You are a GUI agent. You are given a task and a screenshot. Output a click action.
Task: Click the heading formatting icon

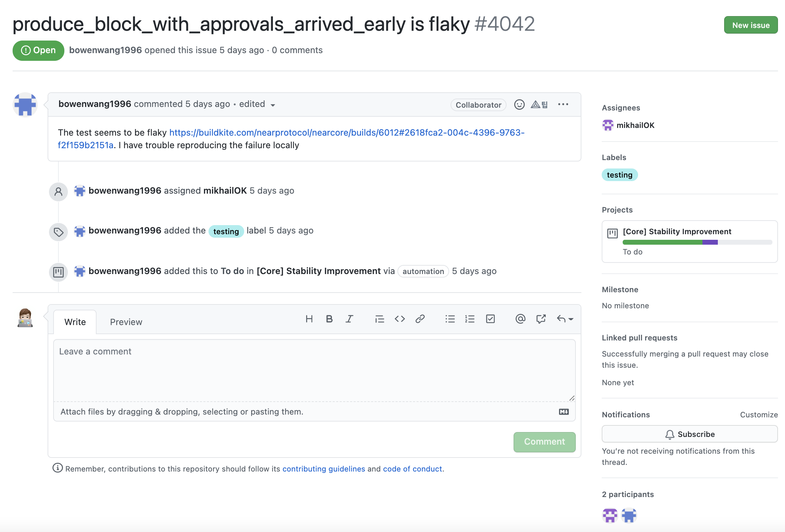pyautogui.click(x=309, y=319)
